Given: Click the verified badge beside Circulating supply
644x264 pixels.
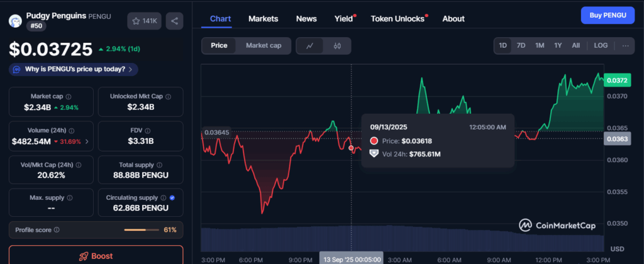Looking at the screenshot, I should click(x=172, y=198).
